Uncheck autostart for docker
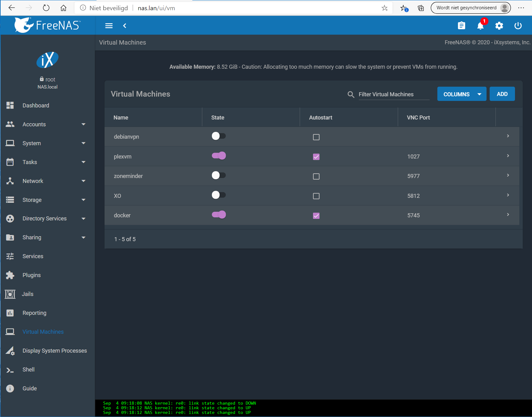The height and width of the screenshot is (417, 532). pyautogui.click(x=316, y=216)
